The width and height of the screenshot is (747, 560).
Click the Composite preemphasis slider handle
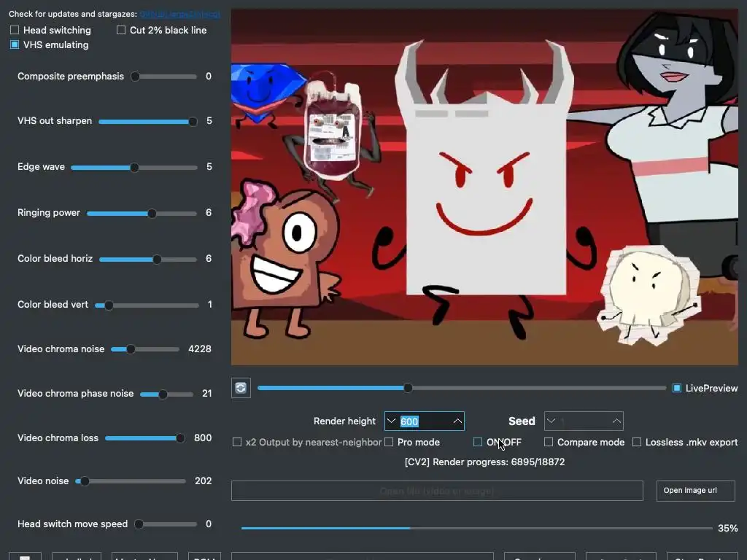135,76
